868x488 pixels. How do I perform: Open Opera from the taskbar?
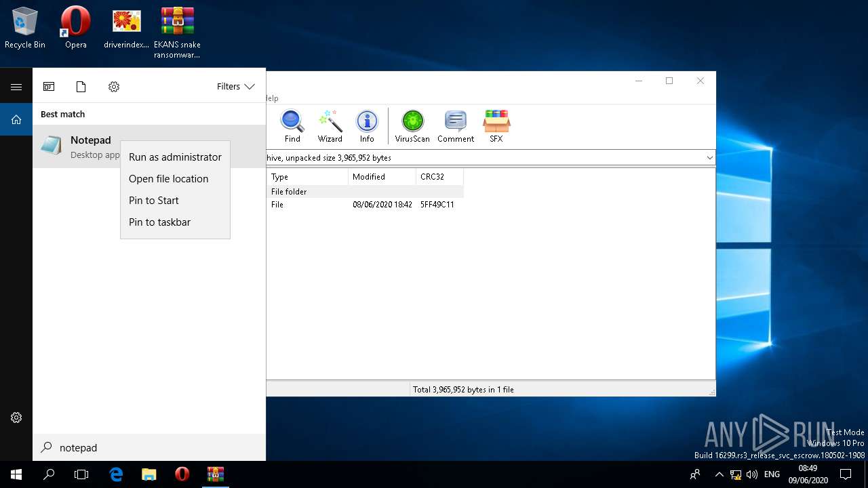click(x=182, y=474)
